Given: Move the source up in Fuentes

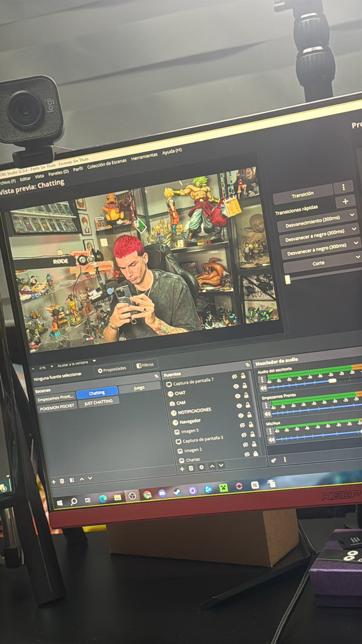Looking at the screenshot, I should 212,466.
